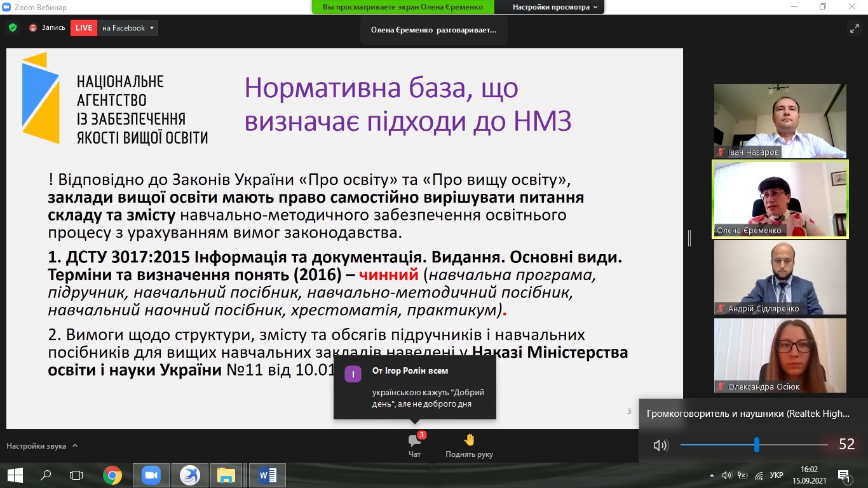Click the muted mic icon beside Олександра Осіюк
The height and width of the screenshot is (488, 868).
[x=721, y=387]
